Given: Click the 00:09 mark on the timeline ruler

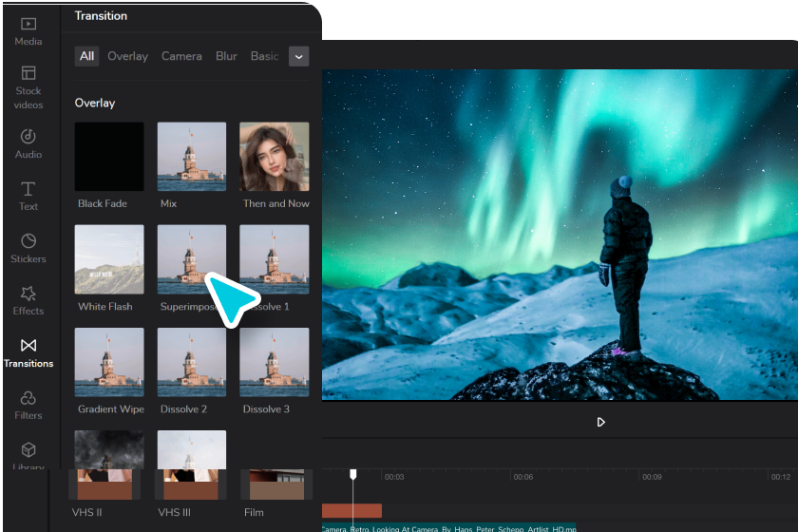Looking at the screenshot, I should (652, 477).
